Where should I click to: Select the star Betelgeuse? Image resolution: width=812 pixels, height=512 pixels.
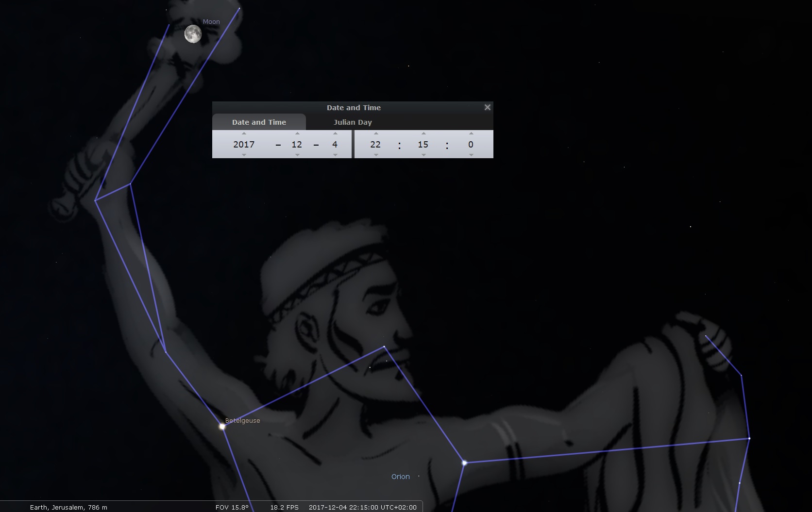tap(222, 427)
